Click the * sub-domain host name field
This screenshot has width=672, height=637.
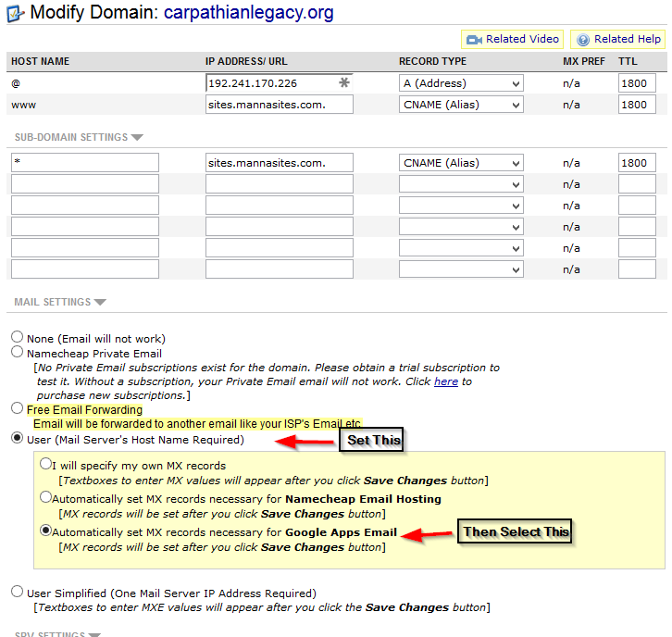[85, 162]
